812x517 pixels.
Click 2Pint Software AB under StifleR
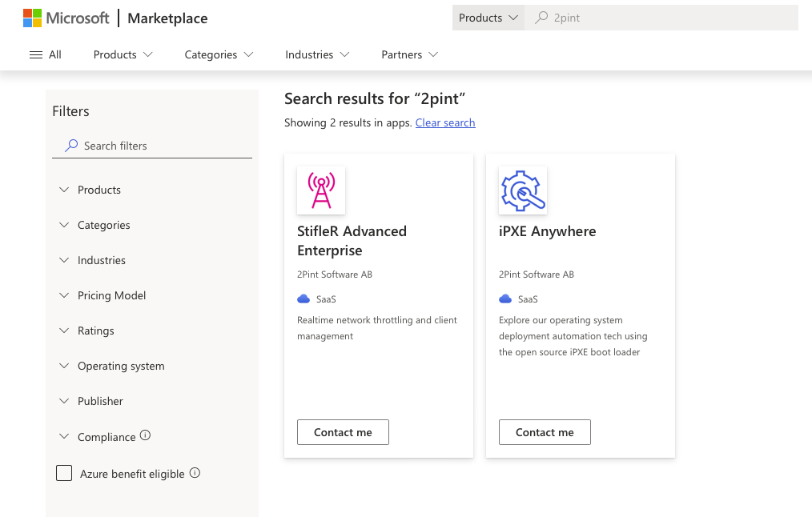click(x=335, y=275)
